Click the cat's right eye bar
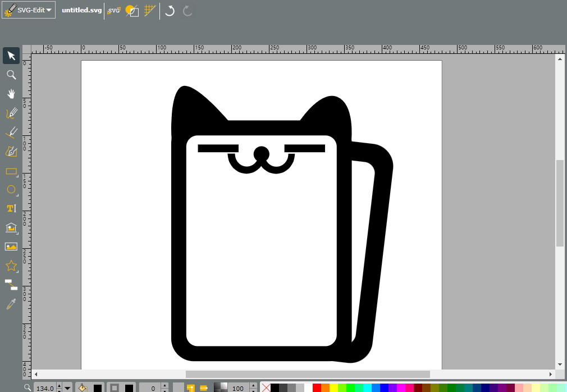Viewport: 567px width, 392px height. (304, 148)
